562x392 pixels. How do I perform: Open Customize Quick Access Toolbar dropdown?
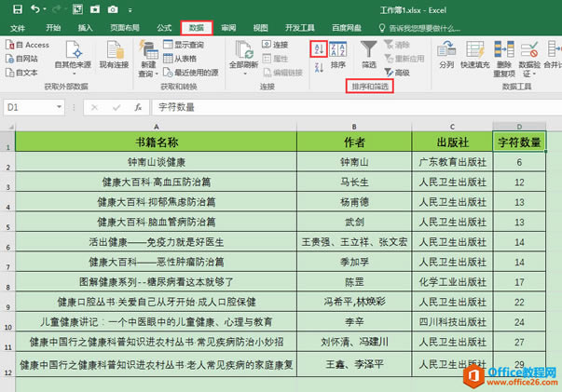[130, 10]
